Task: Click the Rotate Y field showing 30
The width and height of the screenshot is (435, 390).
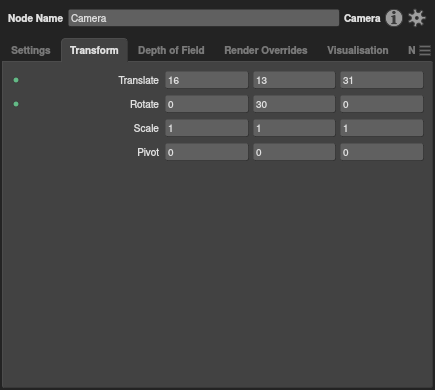Action: coord(294,104)
